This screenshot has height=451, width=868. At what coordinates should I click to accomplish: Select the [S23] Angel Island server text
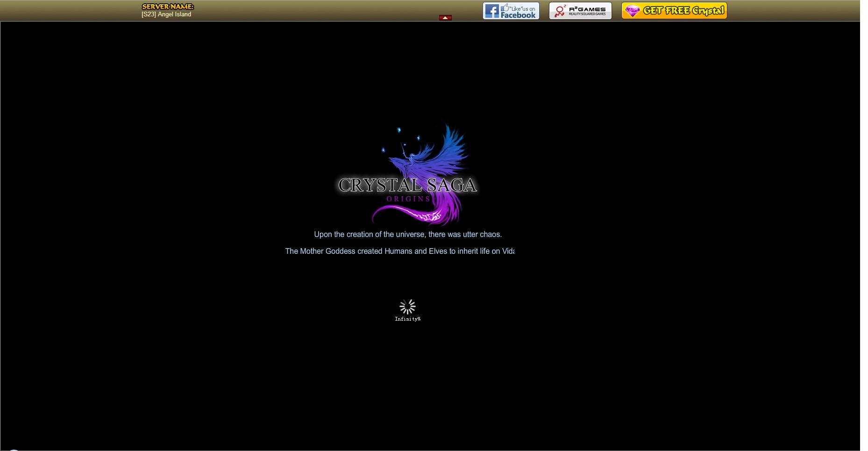coord(166,14)
